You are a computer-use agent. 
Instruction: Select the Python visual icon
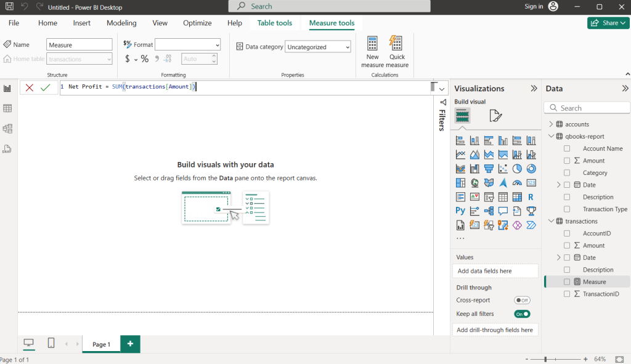pos(460,211)
